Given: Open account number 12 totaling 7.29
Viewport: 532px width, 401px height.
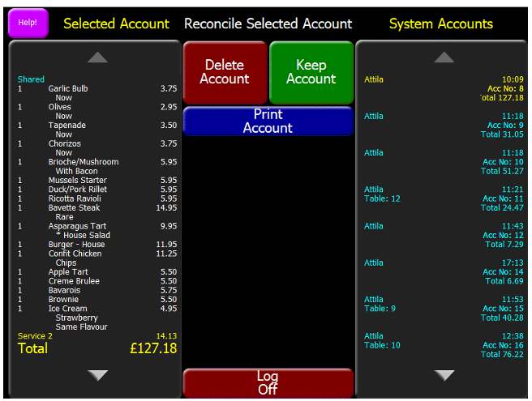Looking at the screenshot, I should 443,235.
